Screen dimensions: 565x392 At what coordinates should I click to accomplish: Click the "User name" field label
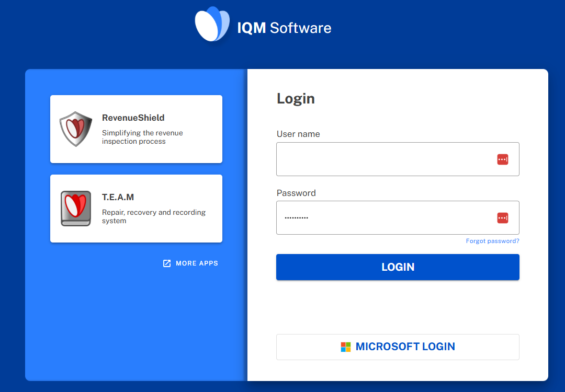(298, 134)
